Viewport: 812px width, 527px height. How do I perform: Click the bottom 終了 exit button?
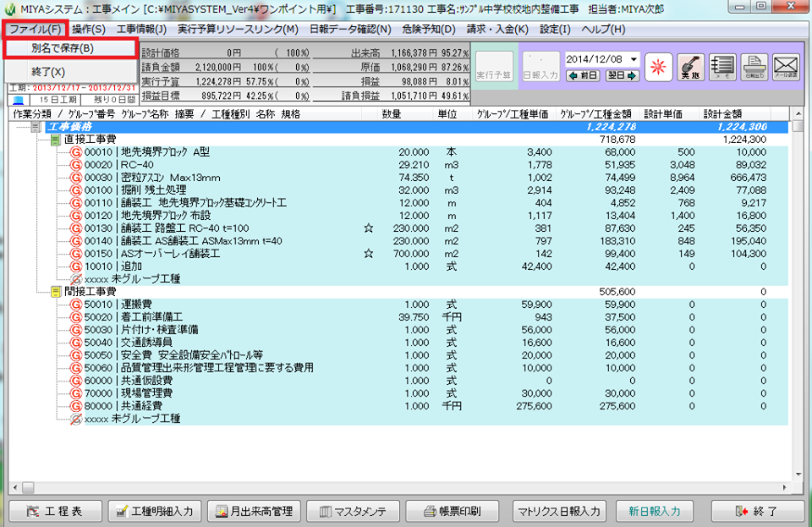[756, 512]
